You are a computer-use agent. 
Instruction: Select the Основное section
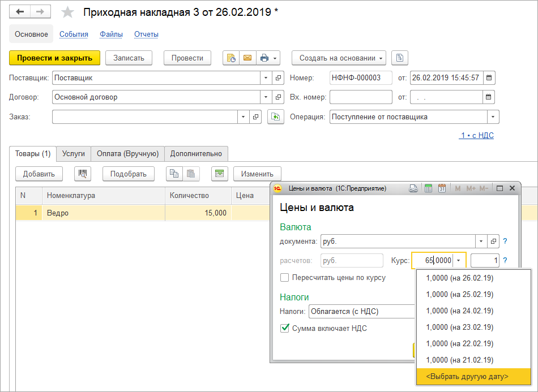(31, 34)
